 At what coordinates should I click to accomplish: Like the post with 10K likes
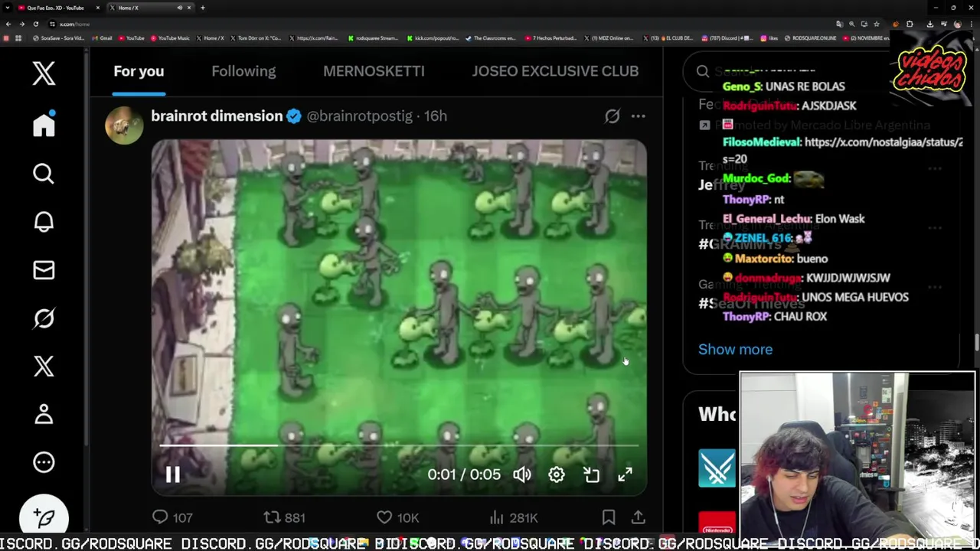click(397, 518)
